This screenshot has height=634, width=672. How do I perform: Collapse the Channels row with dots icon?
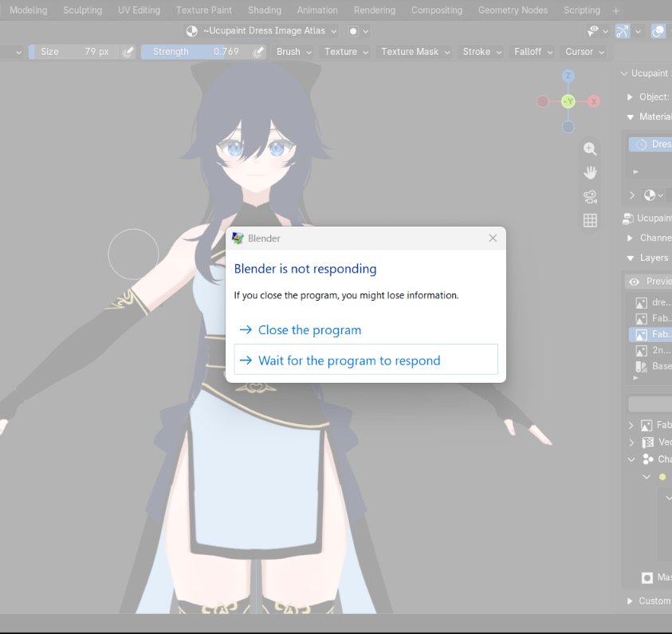pos(631,459)
